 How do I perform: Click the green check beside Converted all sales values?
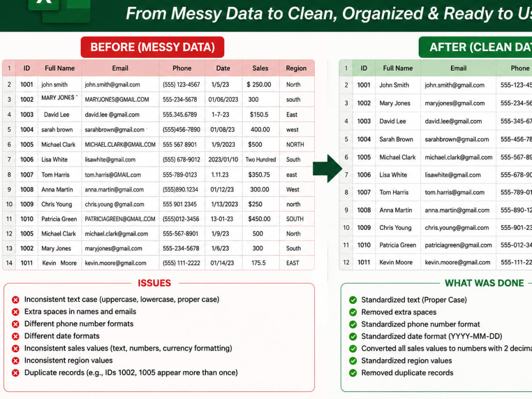[353, 348]
